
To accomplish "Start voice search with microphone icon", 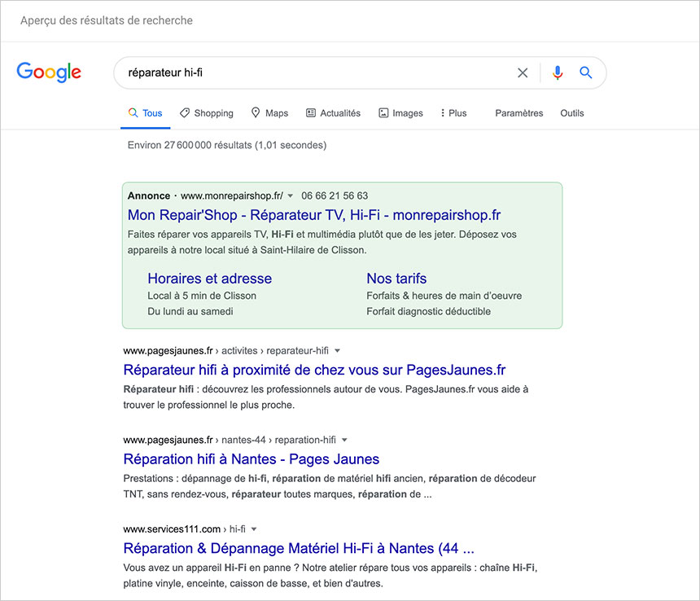I will (557, 72).
